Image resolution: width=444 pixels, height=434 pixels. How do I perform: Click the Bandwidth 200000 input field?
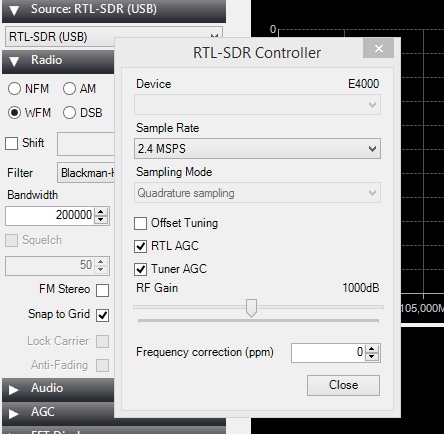click(49, 215)
